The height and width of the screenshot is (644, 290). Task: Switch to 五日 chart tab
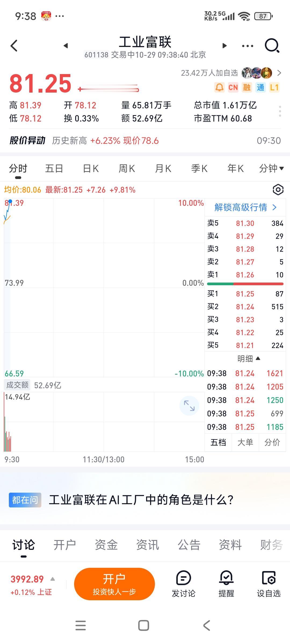[54, 169]
